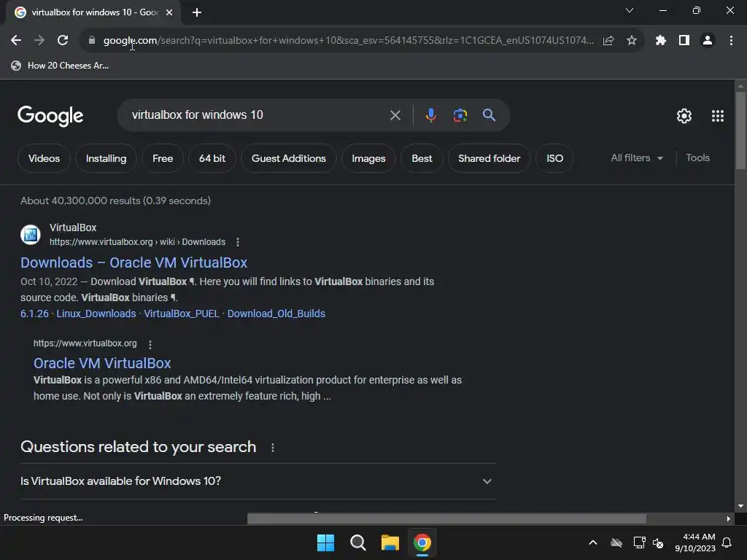Click the horizontal scrollbar right arrow
This screenshot has height=560, width=747.
[729, 518]
